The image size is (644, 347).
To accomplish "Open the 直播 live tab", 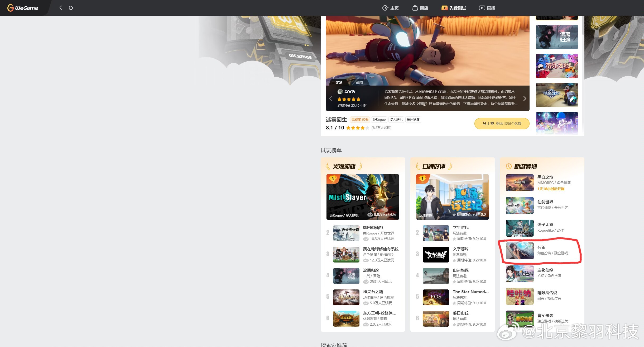I will [487, 8].
